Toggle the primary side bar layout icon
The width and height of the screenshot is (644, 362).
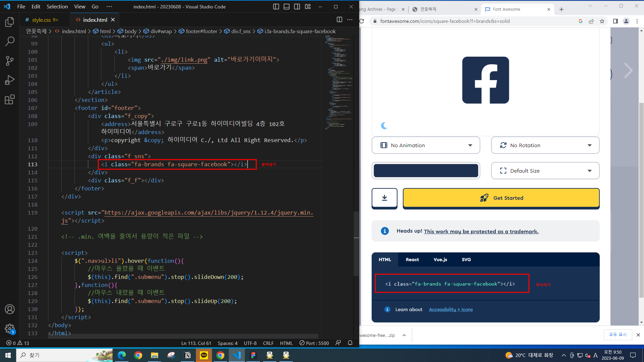click(276, 7)
